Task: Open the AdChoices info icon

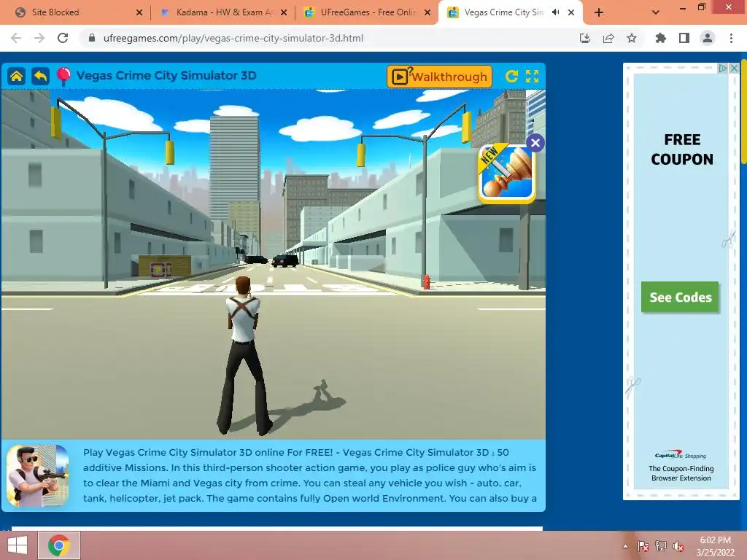Action: pos(723,68)
